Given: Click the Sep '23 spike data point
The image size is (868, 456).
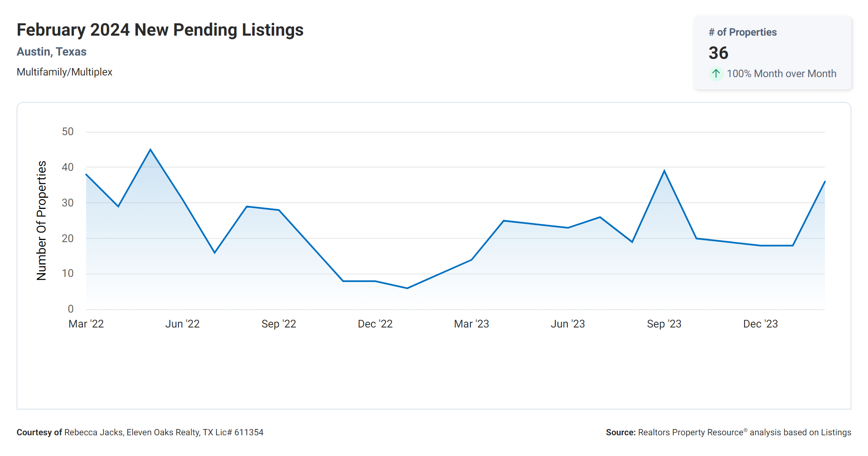Looking at the screenshot, I should (664, 171).
